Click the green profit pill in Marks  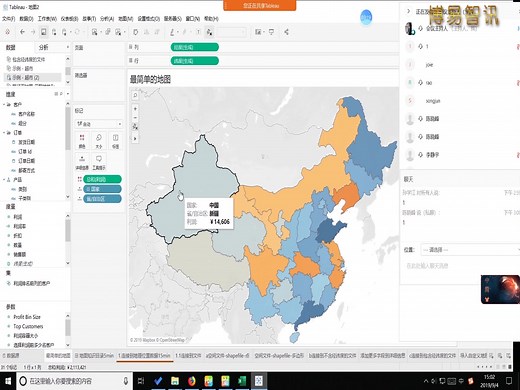[102, 179]
